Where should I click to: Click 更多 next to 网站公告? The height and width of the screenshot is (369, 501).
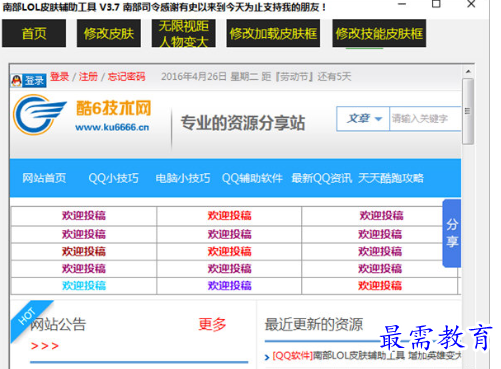coord(212,324)
